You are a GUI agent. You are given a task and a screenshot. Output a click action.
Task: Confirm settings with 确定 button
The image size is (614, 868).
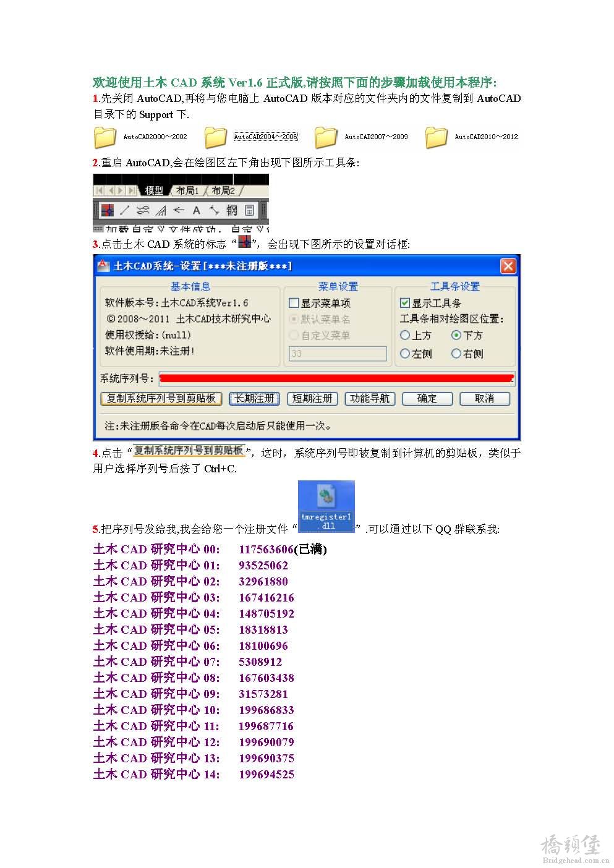[x=427, y=399]
